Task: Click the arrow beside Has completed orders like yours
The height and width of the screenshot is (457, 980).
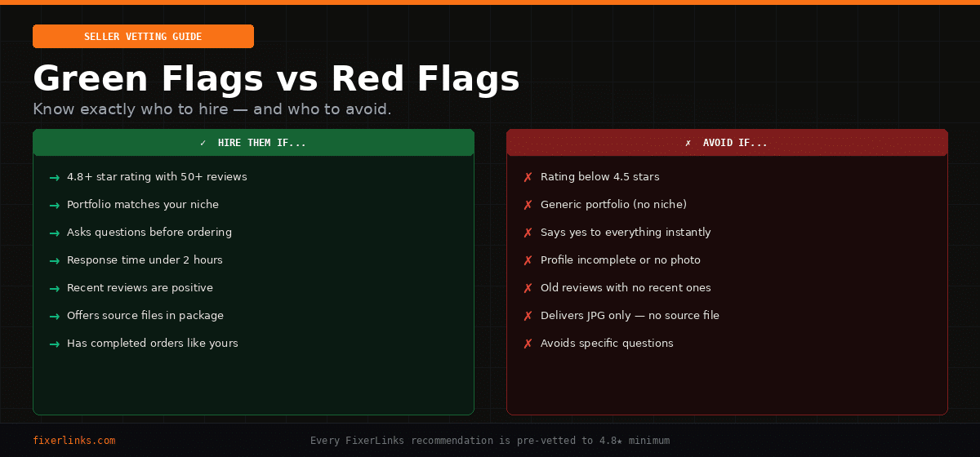Action: 54,344
